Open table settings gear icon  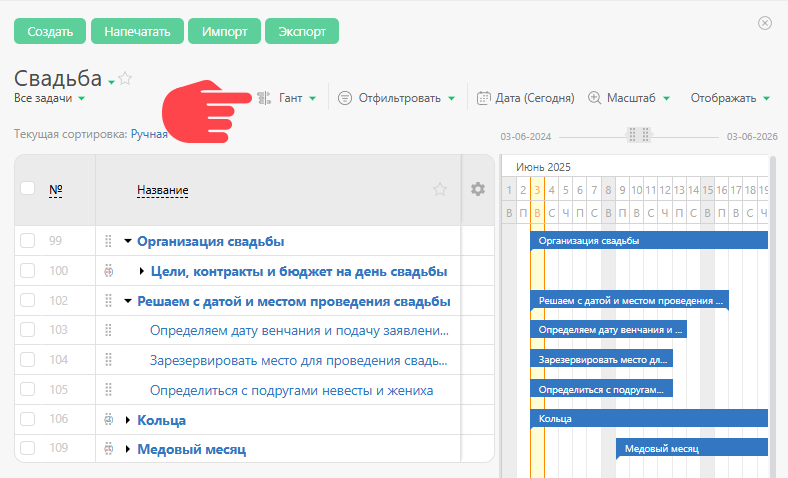coord(478,189)
